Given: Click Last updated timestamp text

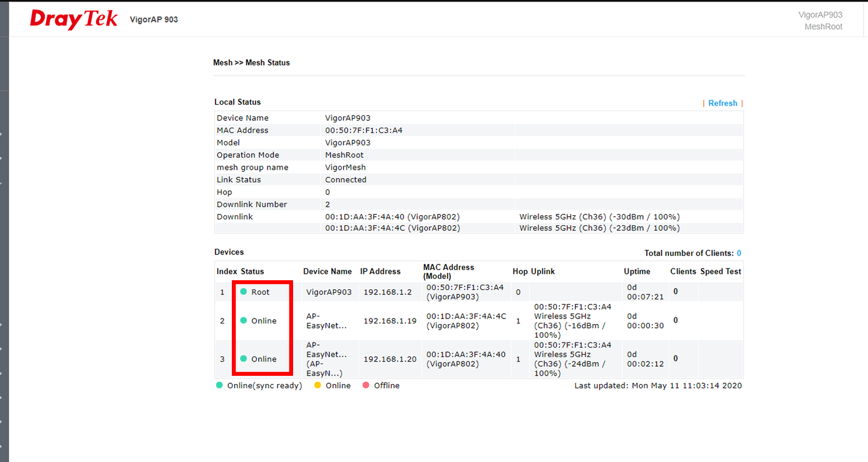Looking at the screenshot, I should pyautogui.click(x=658, y=386).
